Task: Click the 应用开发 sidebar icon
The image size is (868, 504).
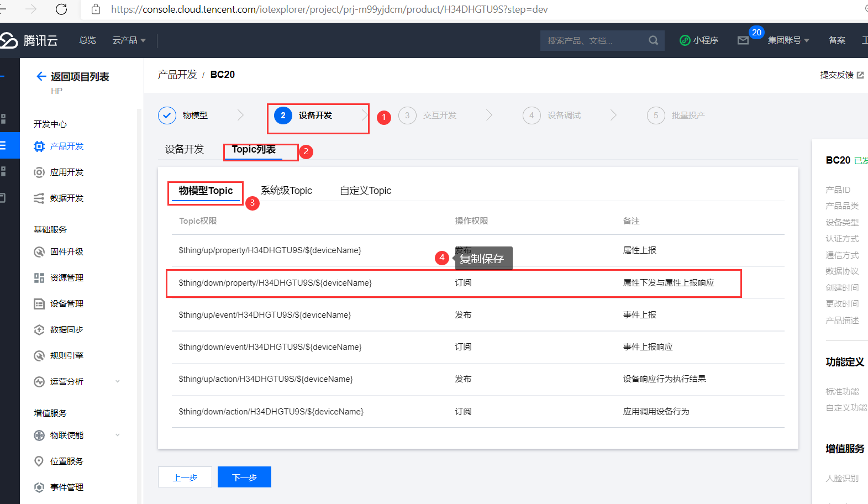Action: click(x=39, y=172)
